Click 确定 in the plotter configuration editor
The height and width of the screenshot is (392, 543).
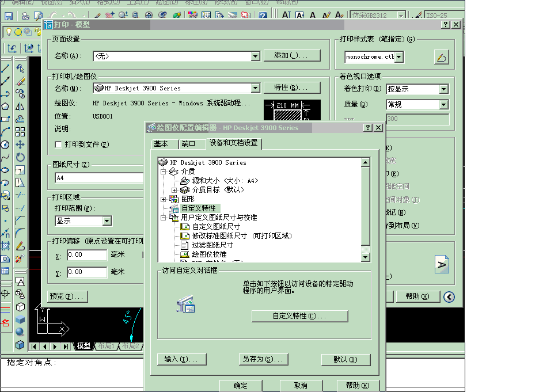[x=241, y=386]
